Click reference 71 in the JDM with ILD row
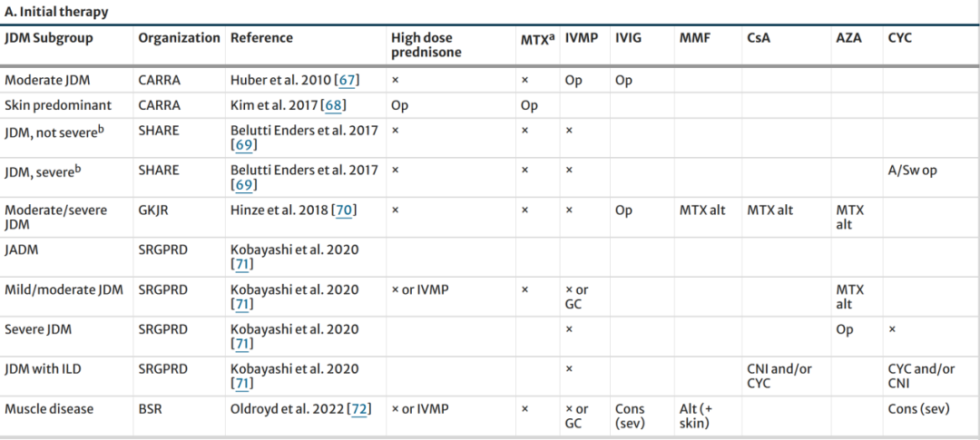This screenshot has height=440, width=980. click(x=243, y=384)
